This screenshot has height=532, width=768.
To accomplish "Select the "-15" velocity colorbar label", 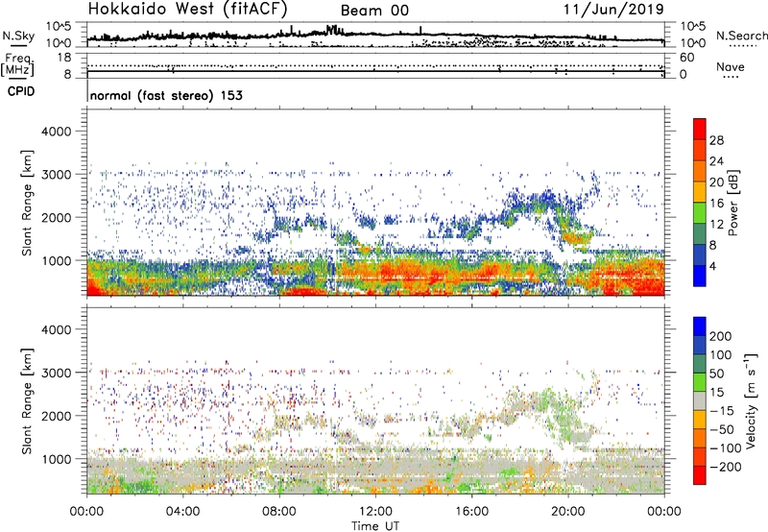I will 721,410.
